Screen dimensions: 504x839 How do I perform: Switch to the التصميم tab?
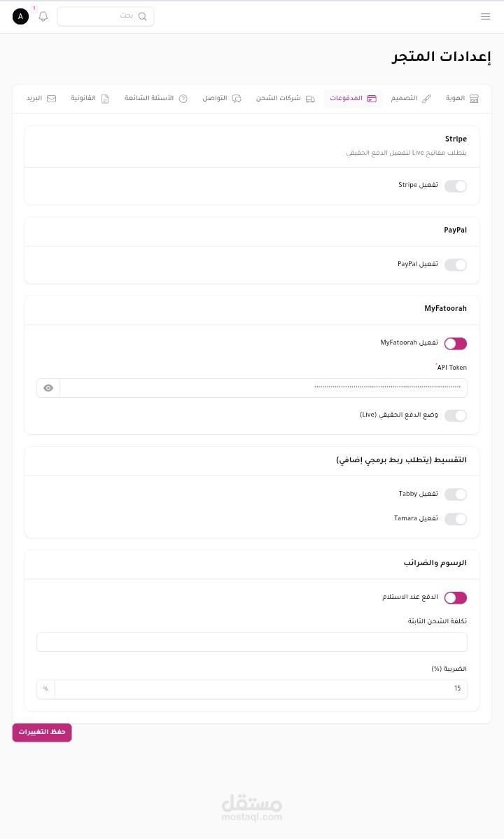(x=411, y=99)
